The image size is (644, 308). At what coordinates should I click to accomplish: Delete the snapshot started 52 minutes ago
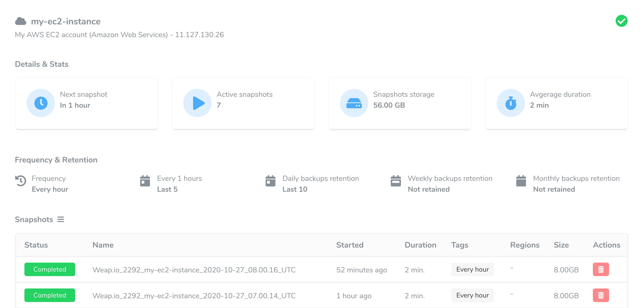pos(601,269)
